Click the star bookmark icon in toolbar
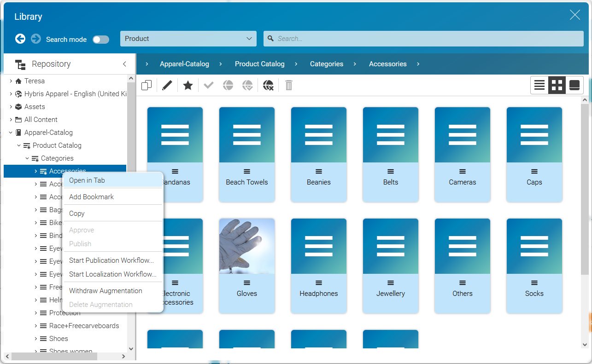Image resolution: width=592 pixels, height=364 pixels. pos(188,85)
